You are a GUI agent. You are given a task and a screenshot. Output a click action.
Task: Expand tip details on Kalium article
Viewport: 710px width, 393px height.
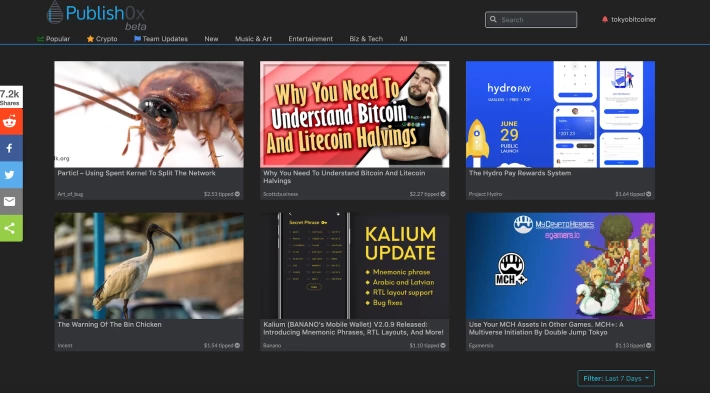click(x=443, y=345)
